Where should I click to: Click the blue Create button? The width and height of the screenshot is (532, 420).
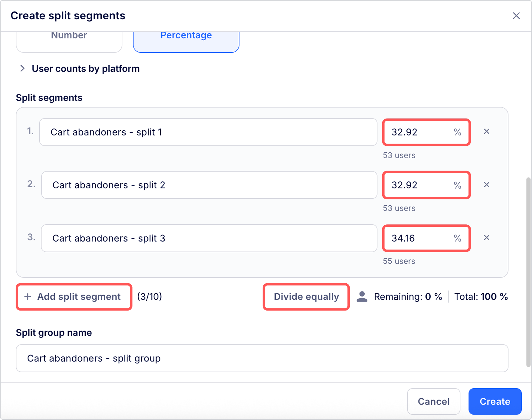click(x=495, y=401)
